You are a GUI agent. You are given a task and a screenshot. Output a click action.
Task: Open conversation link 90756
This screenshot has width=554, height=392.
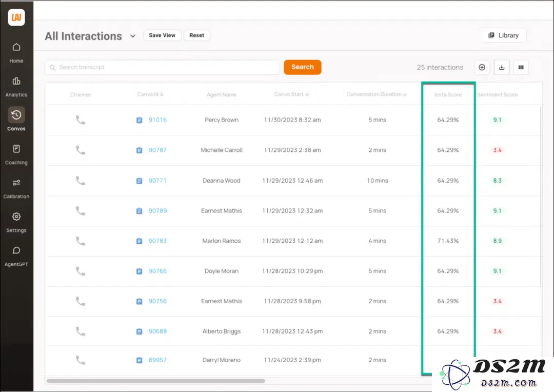tap(157, 301)
